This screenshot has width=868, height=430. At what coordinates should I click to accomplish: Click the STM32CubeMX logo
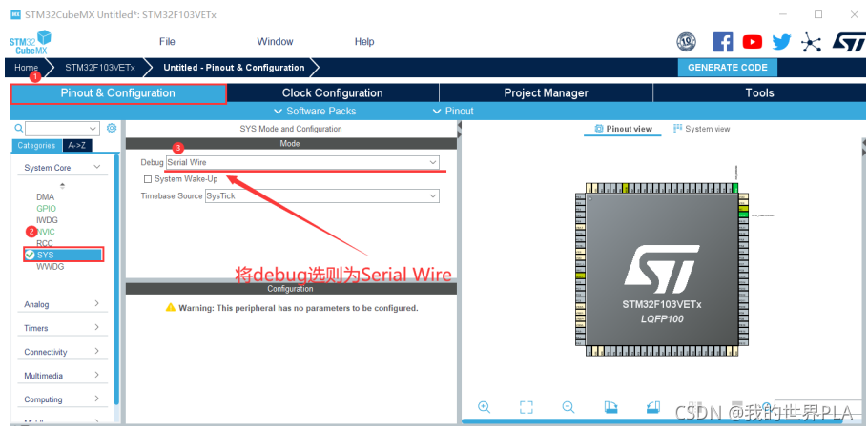coord(31,43)
